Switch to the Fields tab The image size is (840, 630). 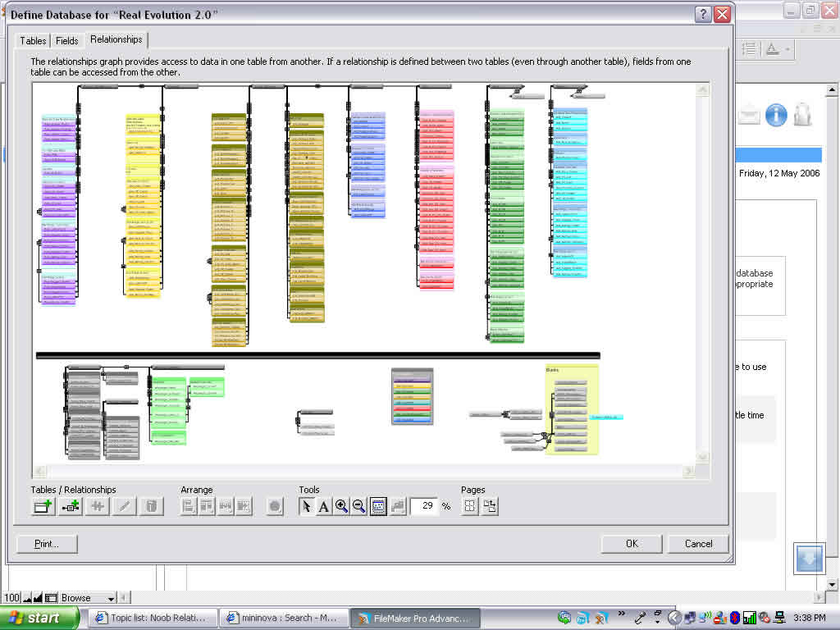(67, 41)
